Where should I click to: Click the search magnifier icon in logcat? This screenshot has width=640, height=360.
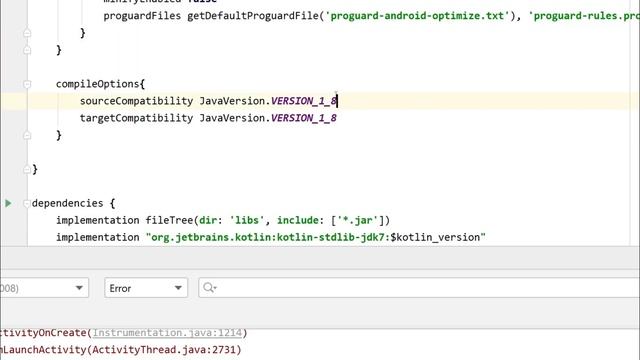[x=210, y=288]
